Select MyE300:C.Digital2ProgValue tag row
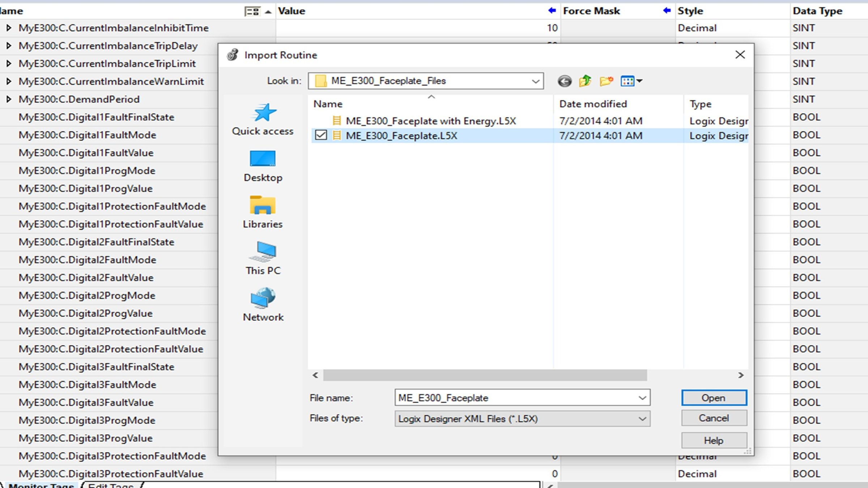 (85, 313)
